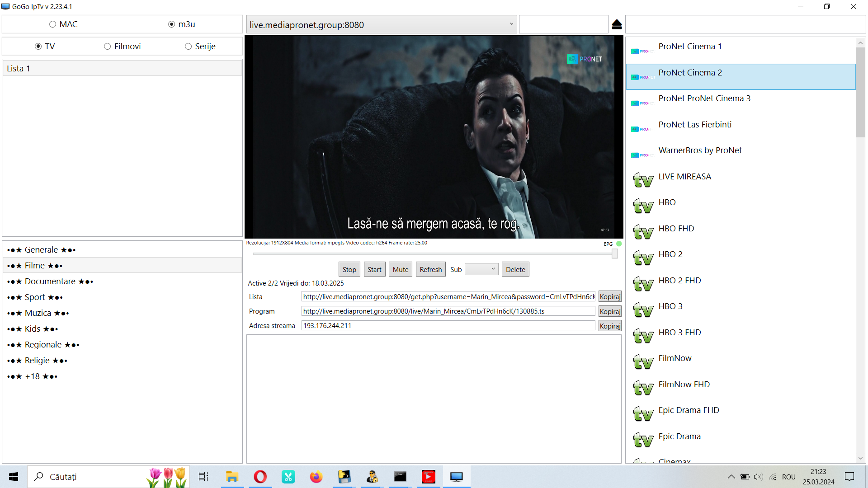This screenshot has height=488, width=868.
Task: Select Lista 1 in the playlist box
Action: (122, 69)
